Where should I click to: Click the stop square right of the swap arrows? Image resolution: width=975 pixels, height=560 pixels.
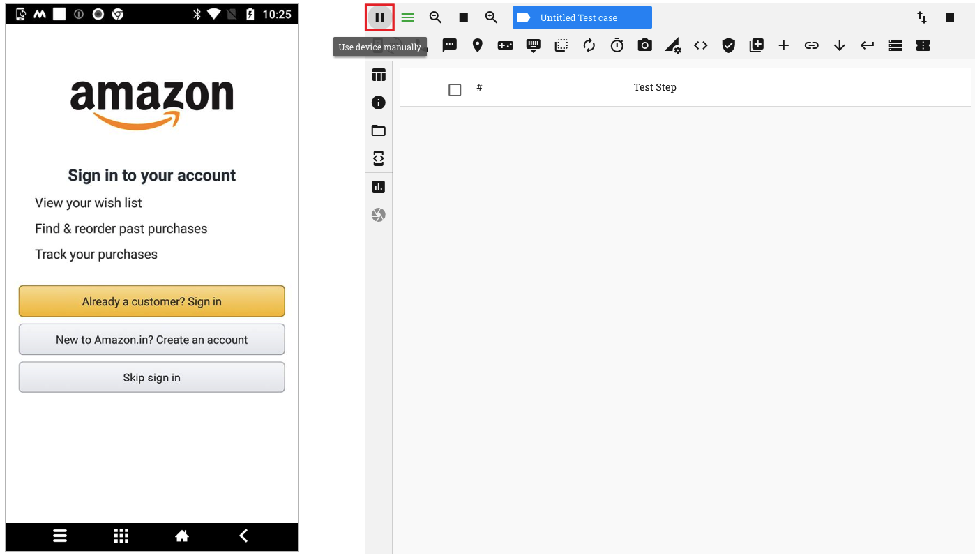pyautogui.click(x=950, y=17)
